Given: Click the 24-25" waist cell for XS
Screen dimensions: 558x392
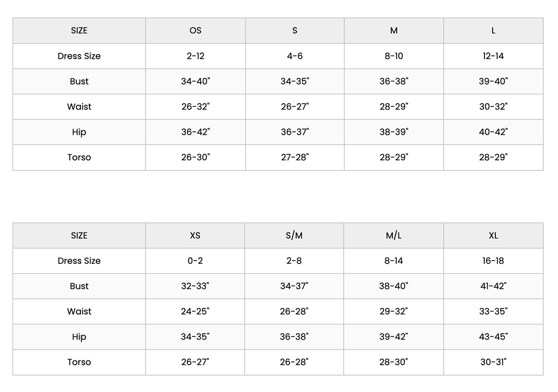Looking at the screenshot, I should (x=195, y=311).
